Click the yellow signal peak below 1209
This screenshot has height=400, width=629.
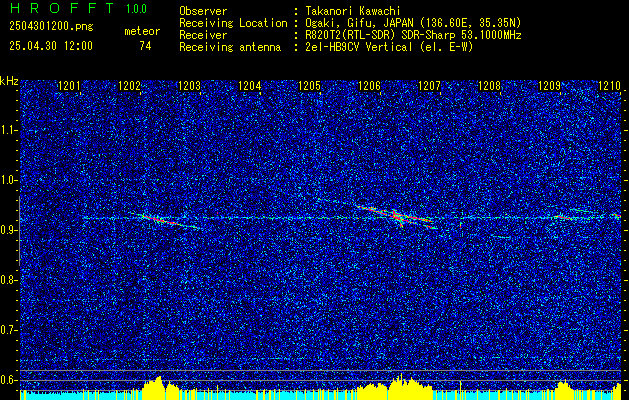click(564, 388)
